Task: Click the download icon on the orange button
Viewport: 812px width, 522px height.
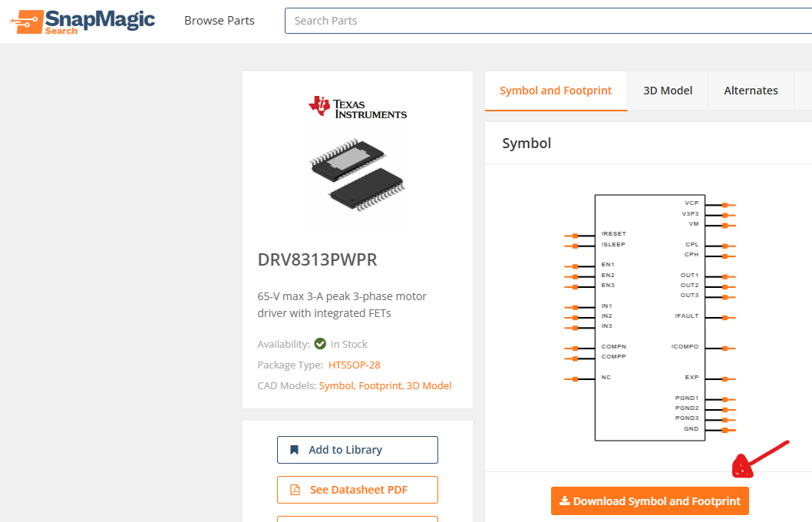Action: pos(564,501)
